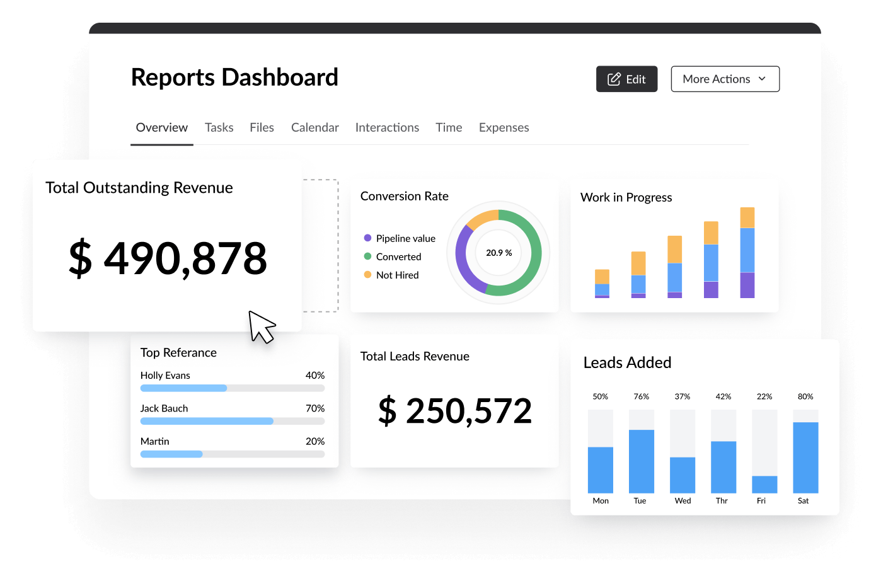Click the 20.9 % donut chart center

pyautogui.click(x=499, y=253)
